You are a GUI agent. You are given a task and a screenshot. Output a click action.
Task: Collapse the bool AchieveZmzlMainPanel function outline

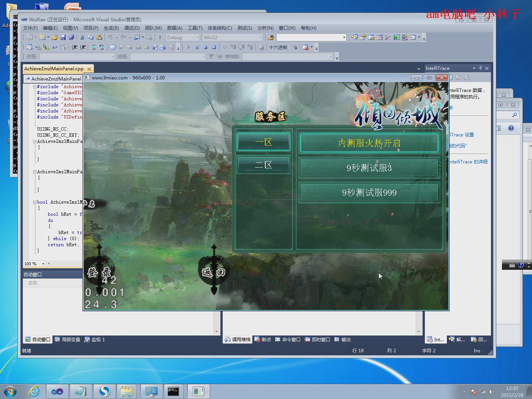click(x=35, y=202)
